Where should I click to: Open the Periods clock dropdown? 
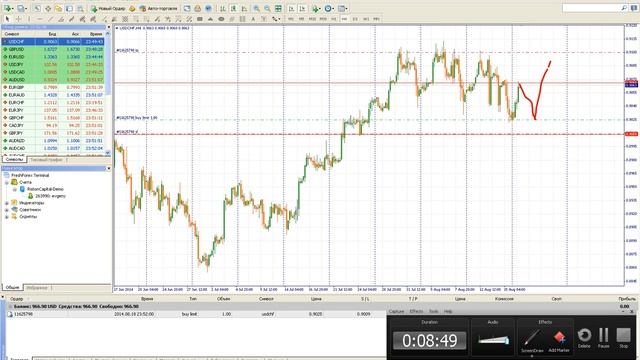[329, 8]
